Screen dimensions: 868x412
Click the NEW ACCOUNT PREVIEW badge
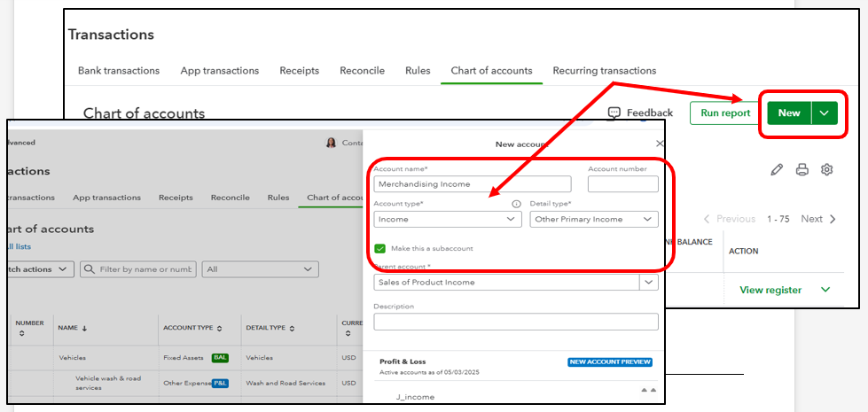(x=610, y=362)
